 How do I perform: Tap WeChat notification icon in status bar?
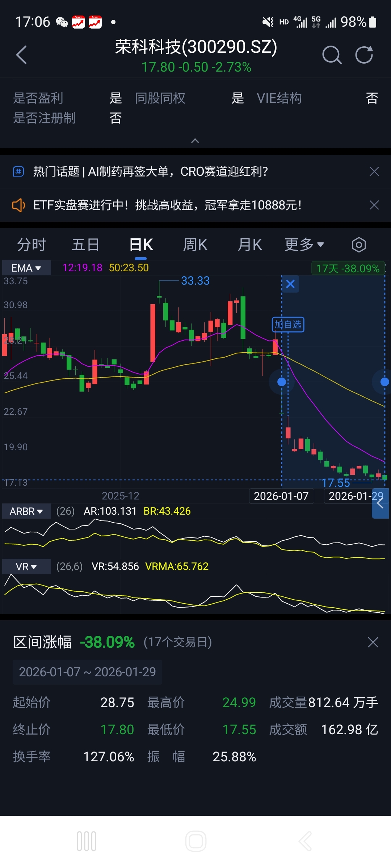(x=62, y=22)
